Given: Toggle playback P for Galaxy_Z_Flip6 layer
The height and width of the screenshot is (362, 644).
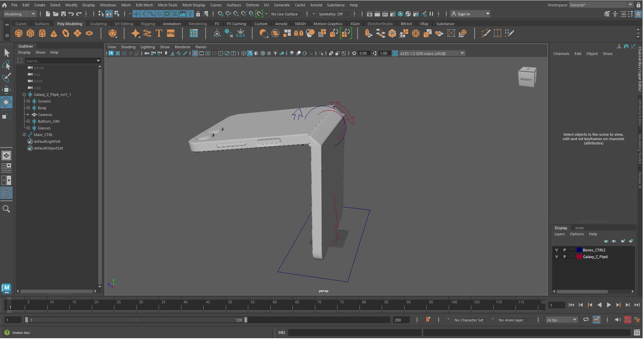Looking at the screenshot, I should pos(565,257).
